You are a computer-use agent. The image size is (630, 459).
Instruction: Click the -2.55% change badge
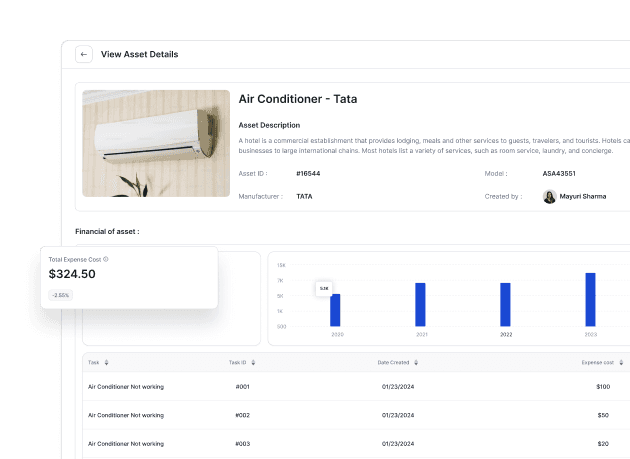(x=61, y=295)
